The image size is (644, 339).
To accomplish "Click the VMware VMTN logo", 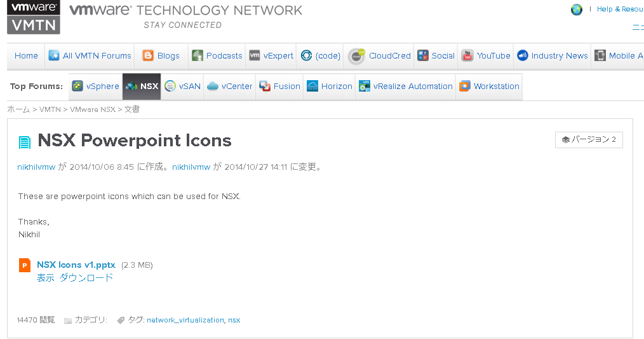I will pyautogui.click(x=34, y=17).
